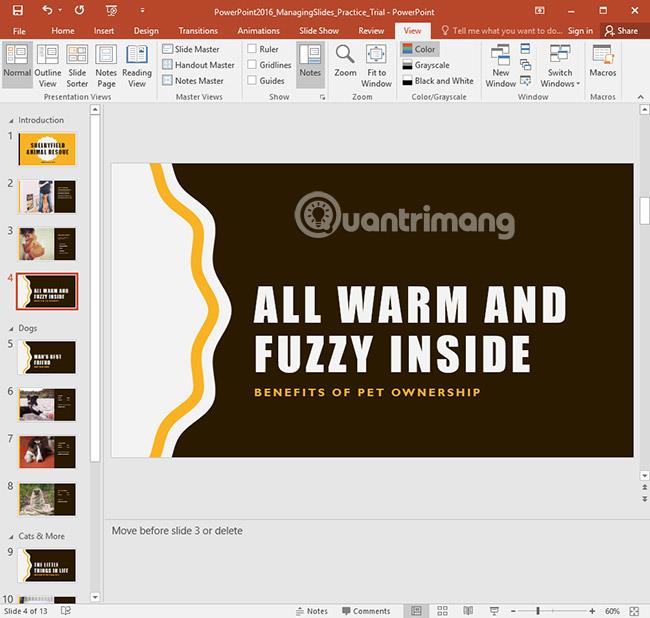Undo the last action
Viewport: 650px width, 618px height.
tap(47, 10)
